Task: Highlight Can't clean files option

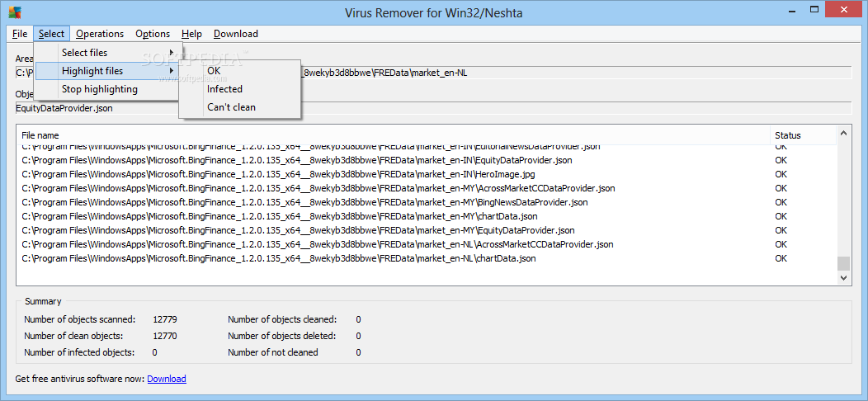Action: coord(240,107)
